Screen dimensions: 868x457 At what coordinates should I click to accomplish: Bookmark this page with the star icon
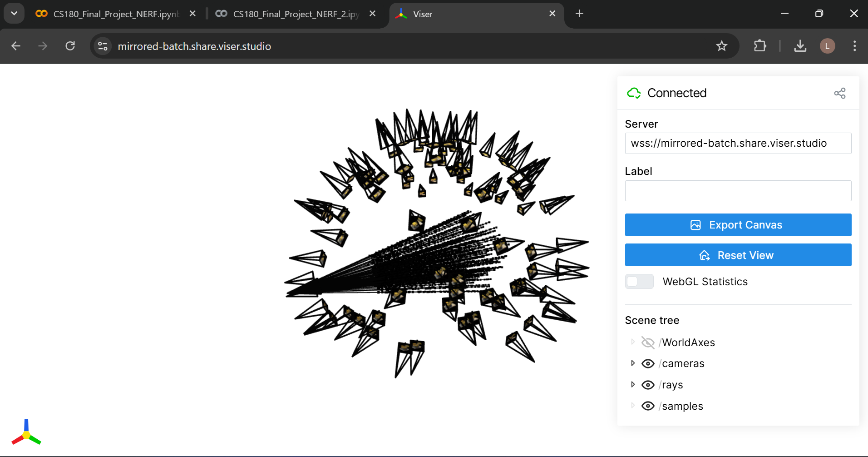pyautogui.click(x=721, y=46)
